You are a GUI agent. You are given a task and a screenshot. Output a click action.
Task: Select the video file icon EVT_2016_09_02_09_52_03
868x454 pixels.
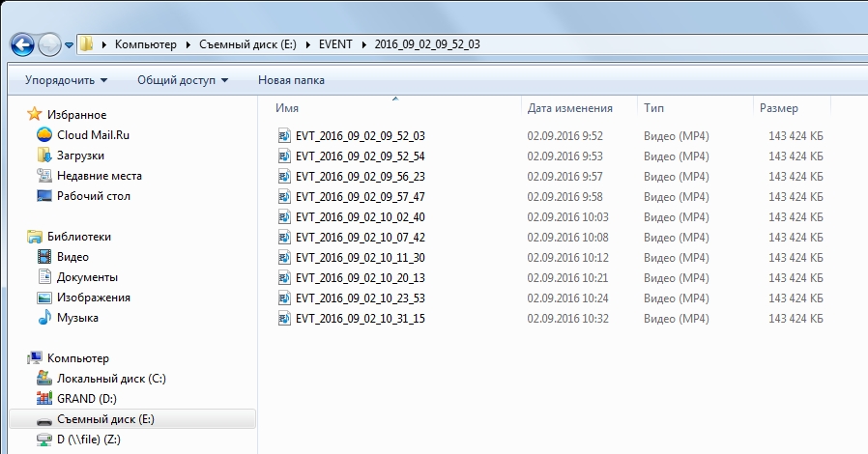click(x=284, y=136)
